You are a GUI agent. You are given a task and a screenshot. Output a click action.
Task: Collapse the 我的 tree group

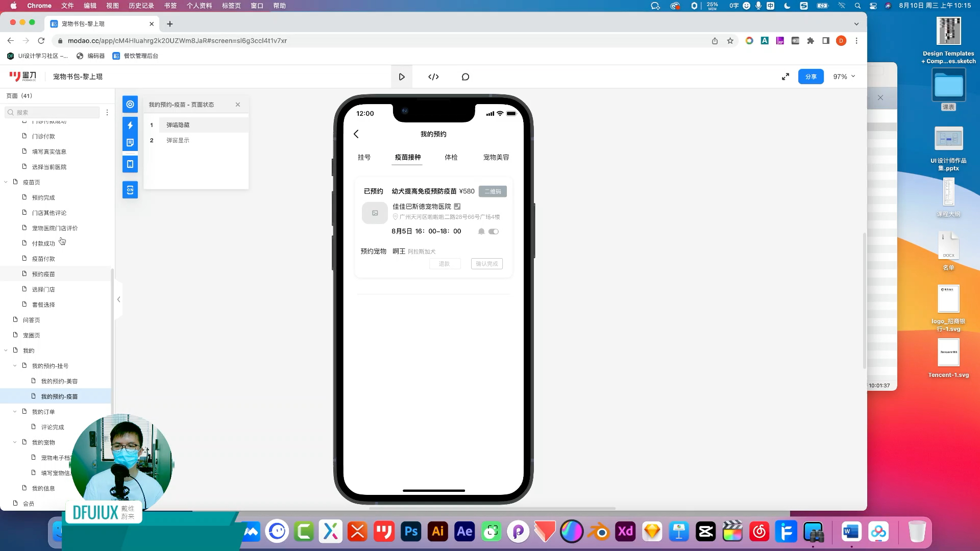point(6,350)
